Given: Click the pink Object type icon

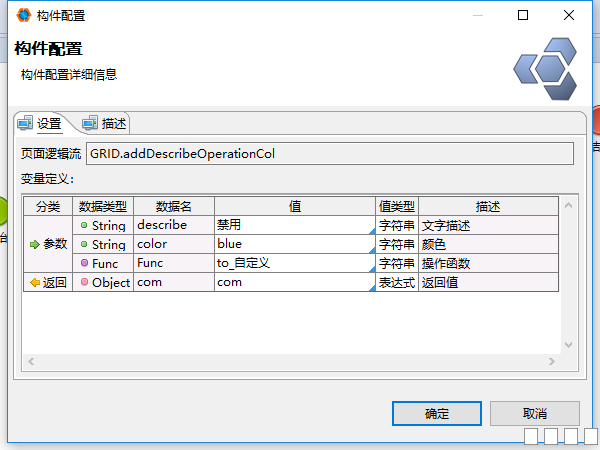Looking at the screenshot, I should coord(84,283).
